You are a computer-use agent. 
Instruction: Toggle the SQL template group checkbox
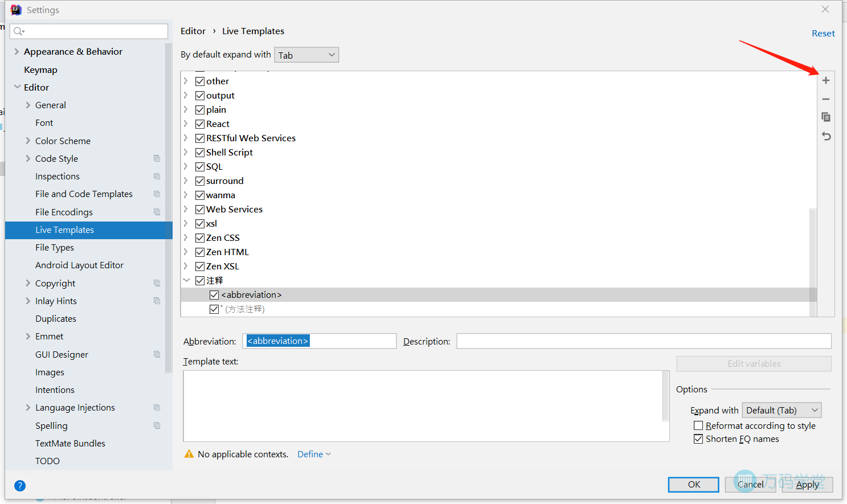200,167
